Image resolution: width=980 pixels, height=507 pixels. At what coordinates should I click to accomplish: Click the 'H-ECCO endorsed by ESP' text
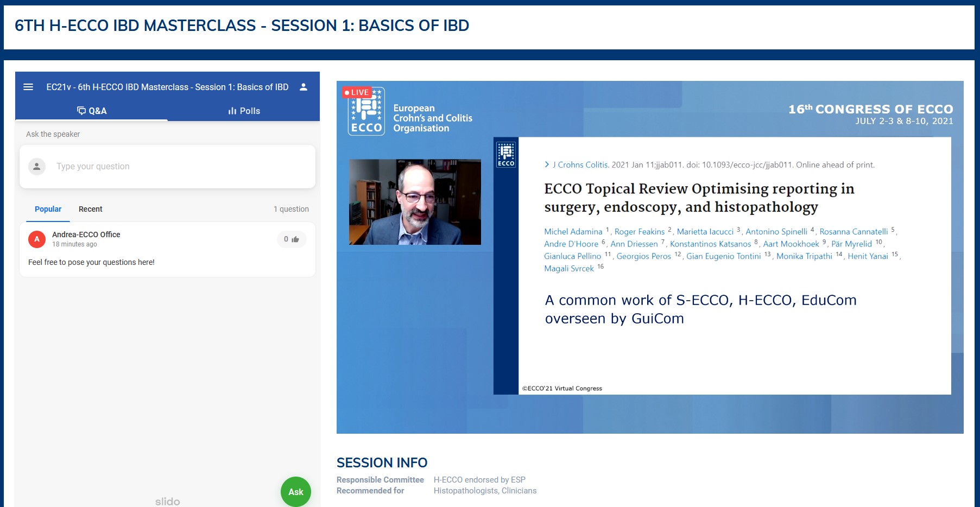pyautogui.click(x=479, y=480)
